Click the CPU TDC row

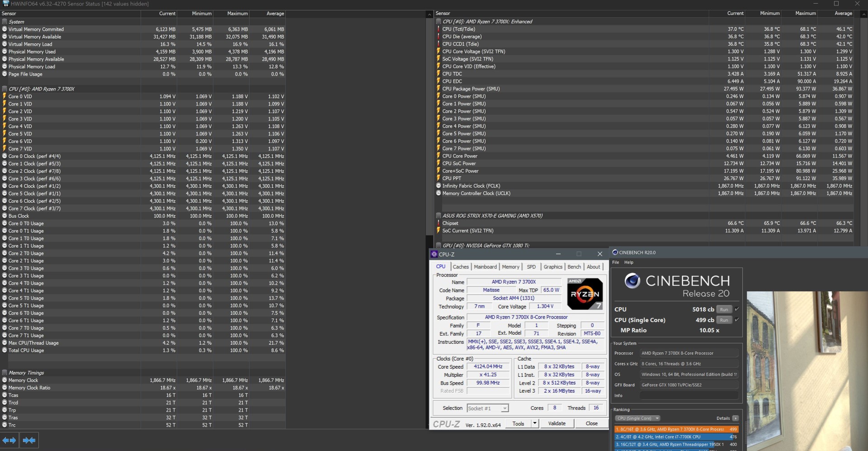[644, 74]
